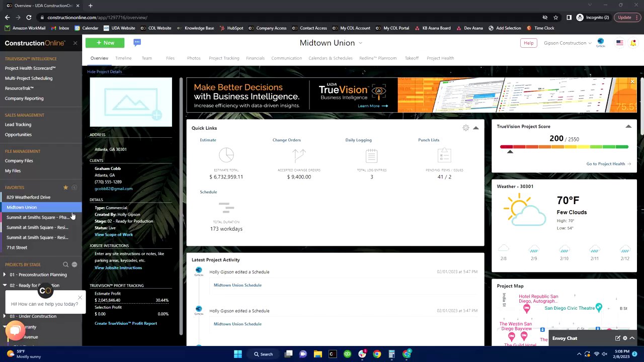Open the Schedule gantt bars quick link
Viewport: 644px width, 362px height.
pyautogui.click(x=226, y=207)
